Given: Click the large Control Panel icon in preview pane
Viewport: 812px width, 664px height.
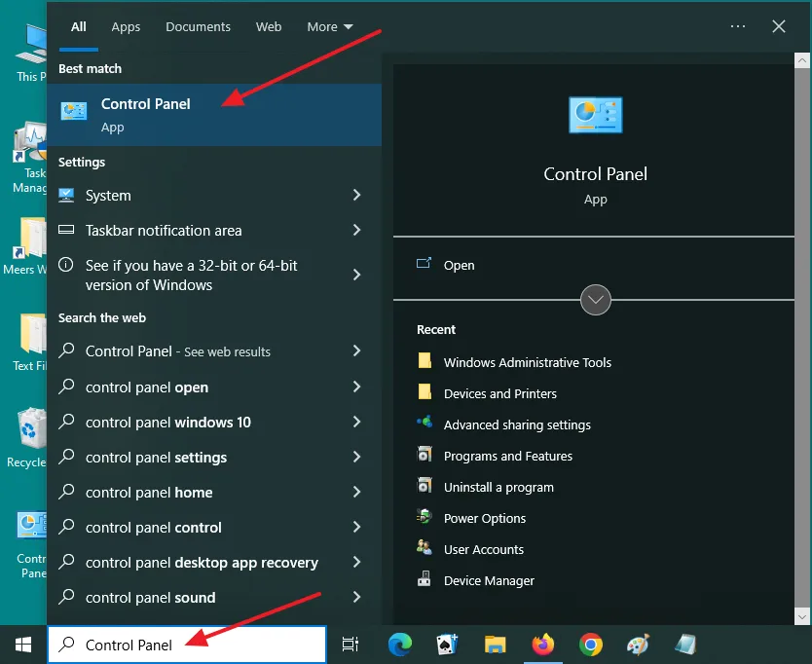Looking at the screenshot, I should click(596, 115).
